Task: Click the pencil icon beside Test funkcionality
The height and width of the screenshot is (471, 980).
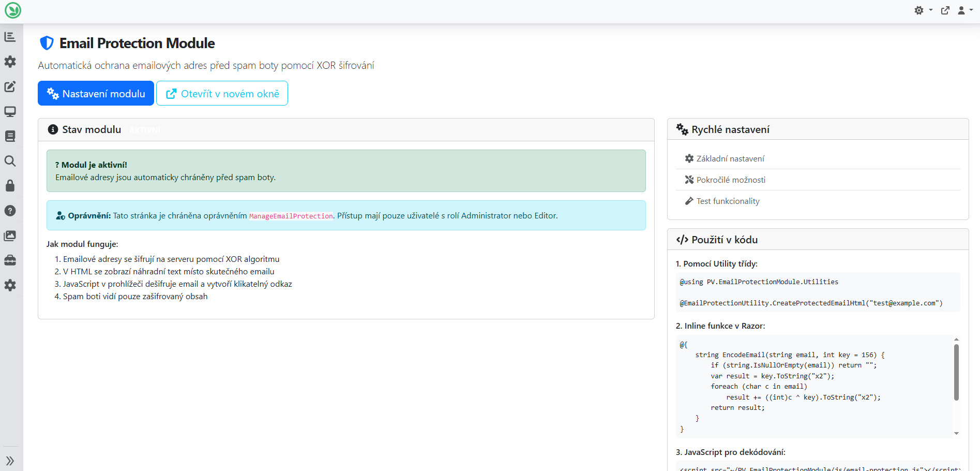Action: coord(689,201)
